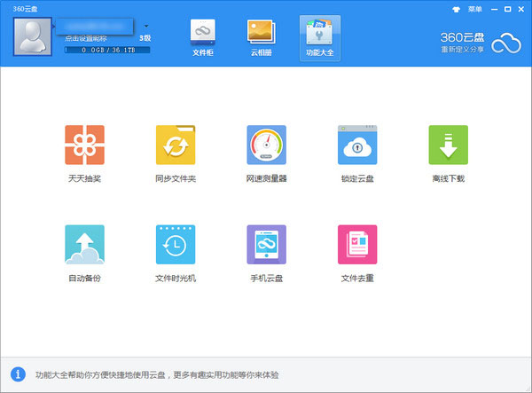This screenshot has height=393, width=532.
Task: Open the 锁定云盘 lock cloud disk tool
Action: coord(356,145)
